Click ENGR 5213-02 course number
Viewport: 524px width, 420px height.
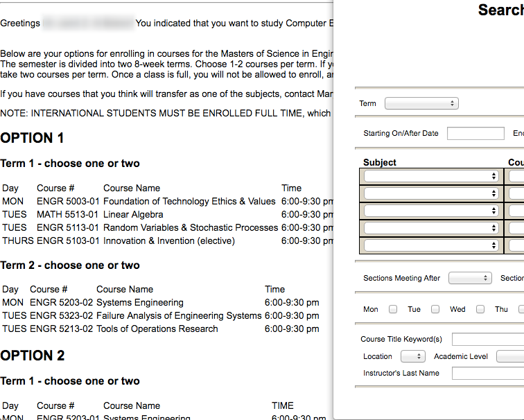pos(61,329)
